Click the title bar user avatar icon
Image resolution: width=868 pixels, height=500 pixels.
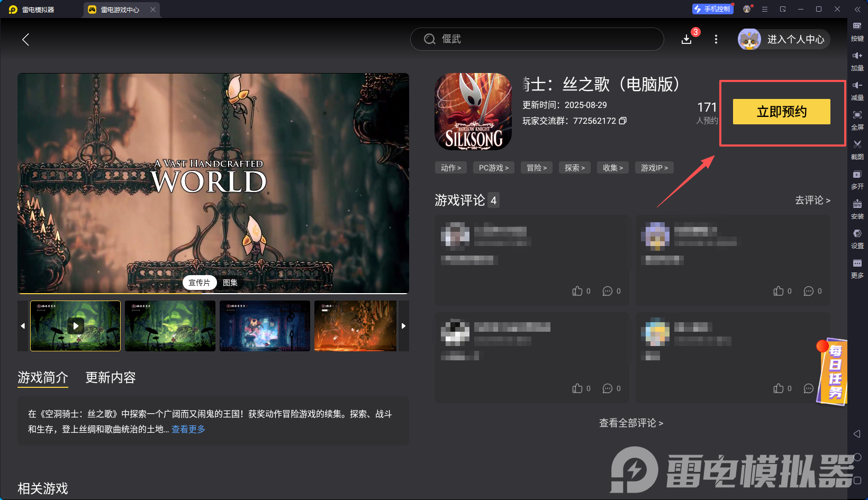click(x=747, y=10)
